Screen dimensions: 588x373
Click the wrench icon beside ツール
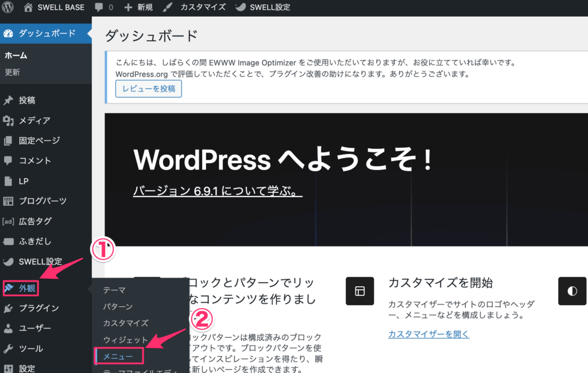click(8, 348)
